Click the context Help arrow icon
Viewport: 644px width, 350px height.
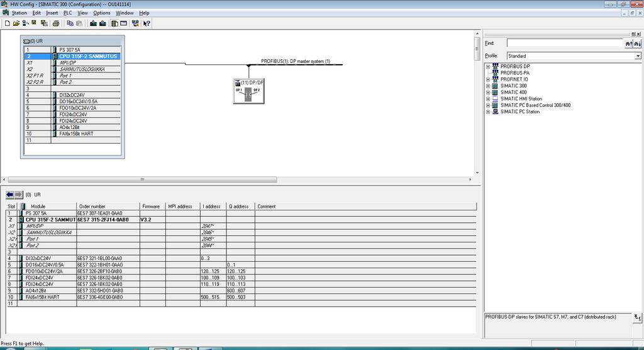point(147,23)
